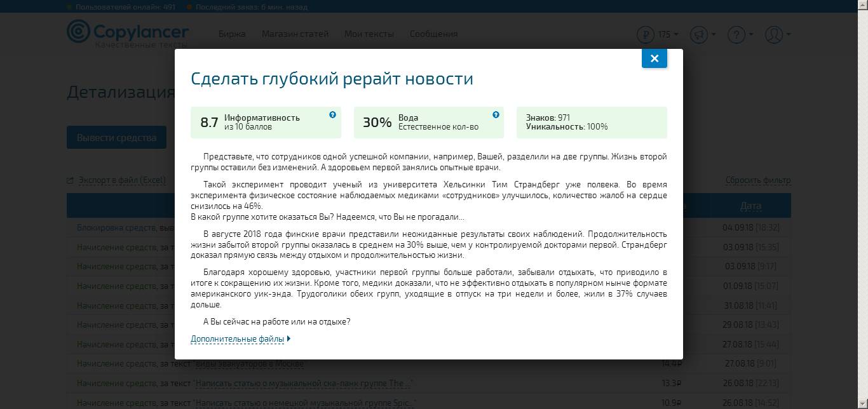Sort by the Дата column header
The height and width of the screenshot is (409, 868).
(750, 206)
